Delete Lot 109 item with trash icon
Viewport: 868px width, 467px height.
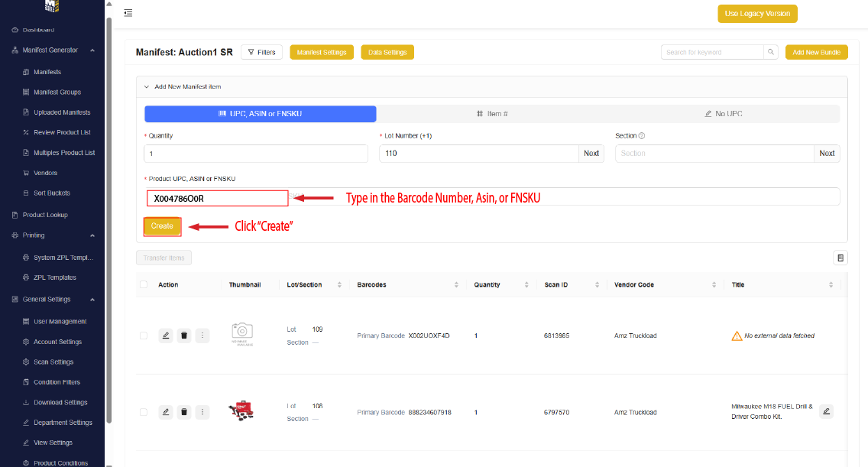(x=184, y=336)
